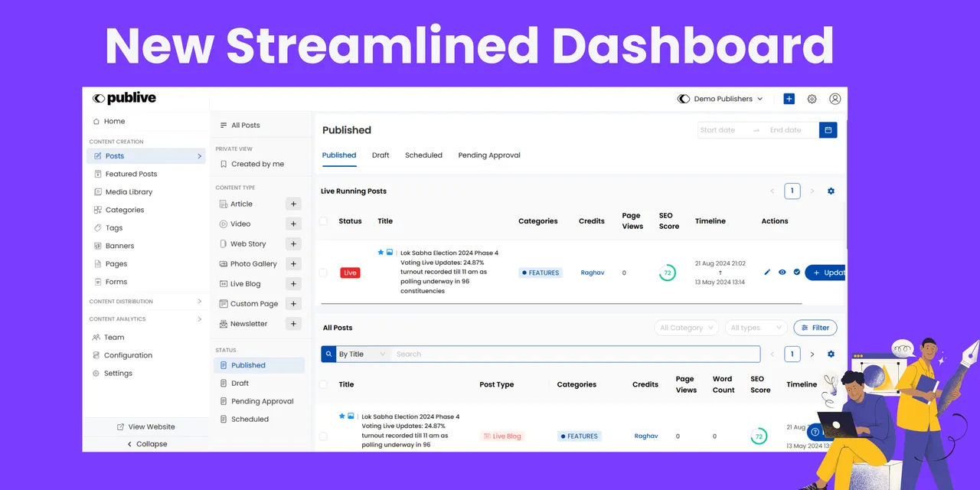Screen dimensions: 980x490
Task: Select Scheduled status filter
Action: coord(250,420)
